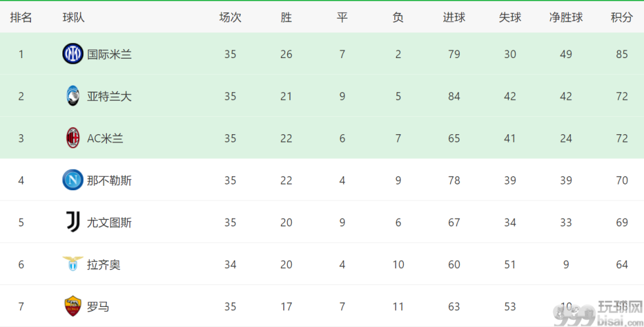Click the 场次 column header
Image resolution: width=644 pixels, height=327 pixels.
230,17
